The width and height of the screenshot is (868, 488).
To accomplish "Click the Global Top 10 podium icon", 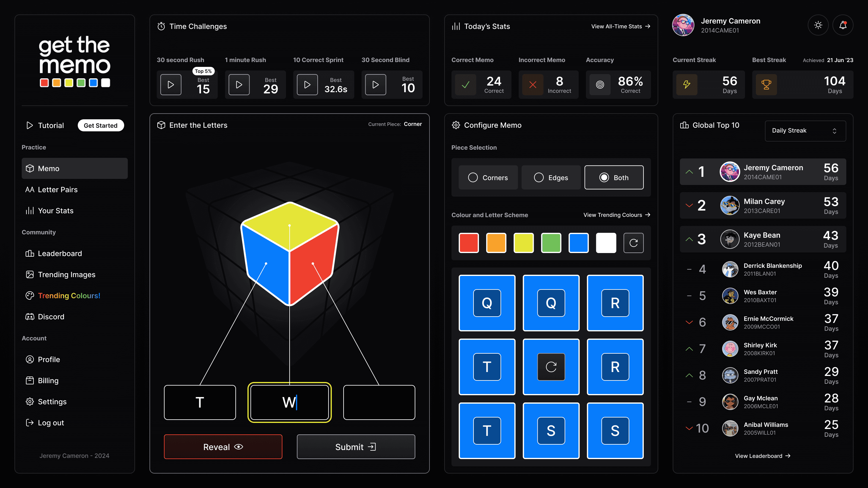I will (684, 125).
